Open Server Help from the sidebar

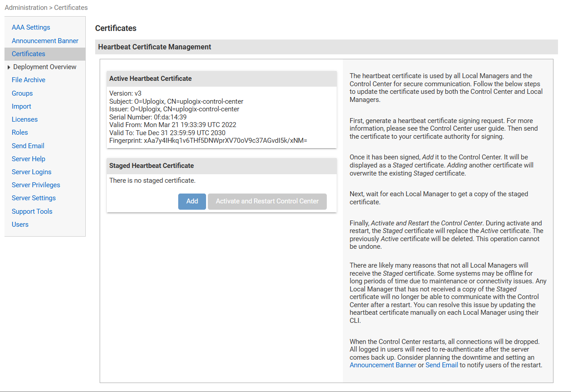(28, 159)
